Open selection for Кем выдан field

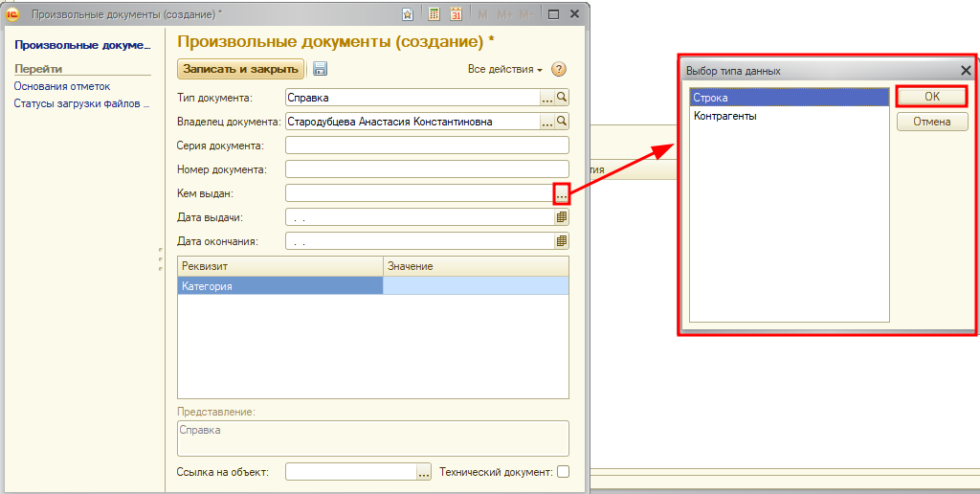click(x=562, y=193)
